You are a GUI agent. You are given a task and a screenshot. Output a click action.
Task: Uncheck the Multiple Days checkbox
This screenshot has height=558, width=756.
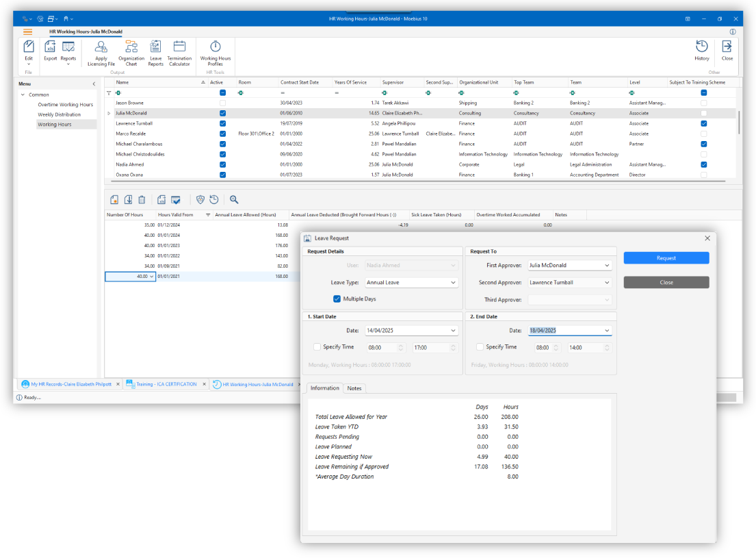(337, 299)
